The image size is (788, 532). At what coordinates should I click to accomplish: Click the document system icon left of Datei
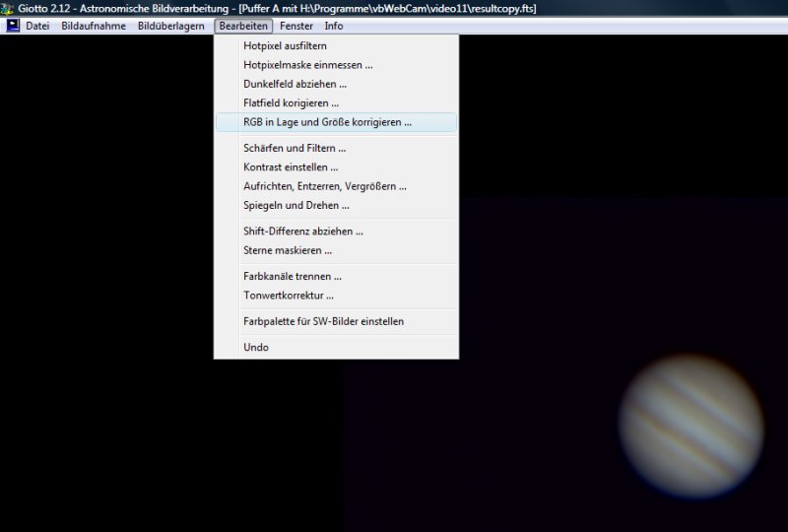12,26
